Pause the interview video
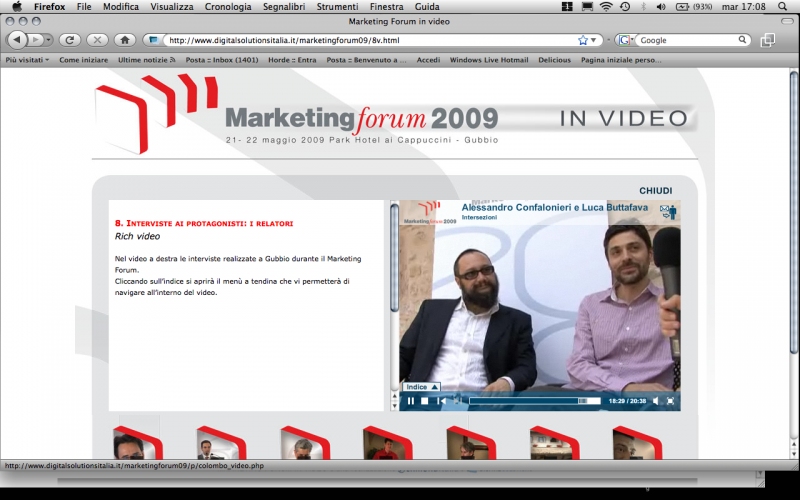This screenshot has width=800, height=500. tap(411, 401)
